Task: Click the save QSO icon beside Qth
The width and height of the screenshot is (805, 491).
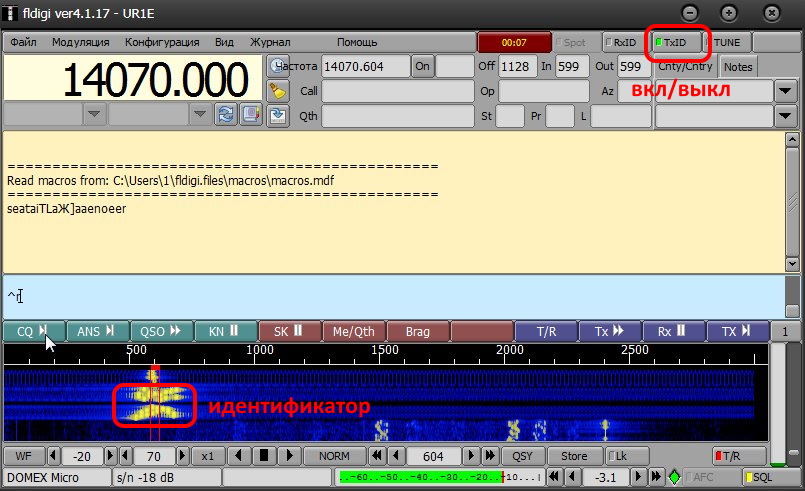Action: pyautogui.click(x=278, y=114)
